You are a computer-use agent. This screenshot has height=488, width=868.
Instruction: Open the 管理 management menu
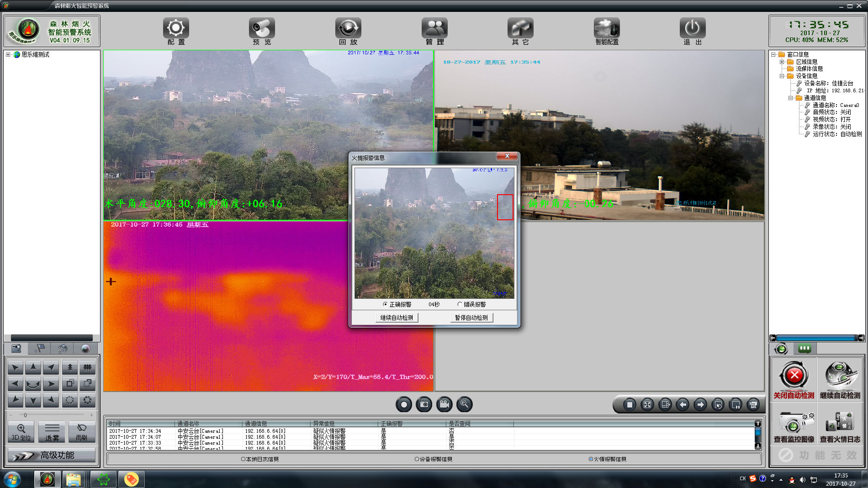pyautogui.click(x=434, y=29)
